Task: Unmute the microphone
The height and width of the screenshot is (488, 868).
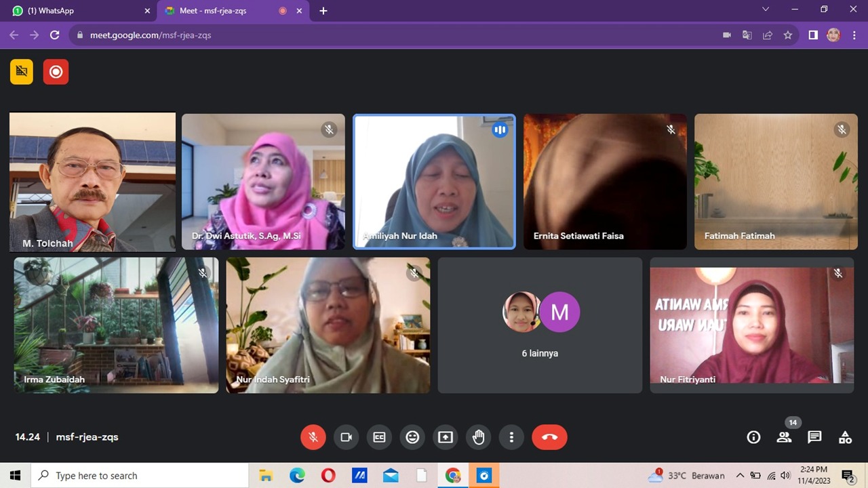Action: click(x=313, y=437)
